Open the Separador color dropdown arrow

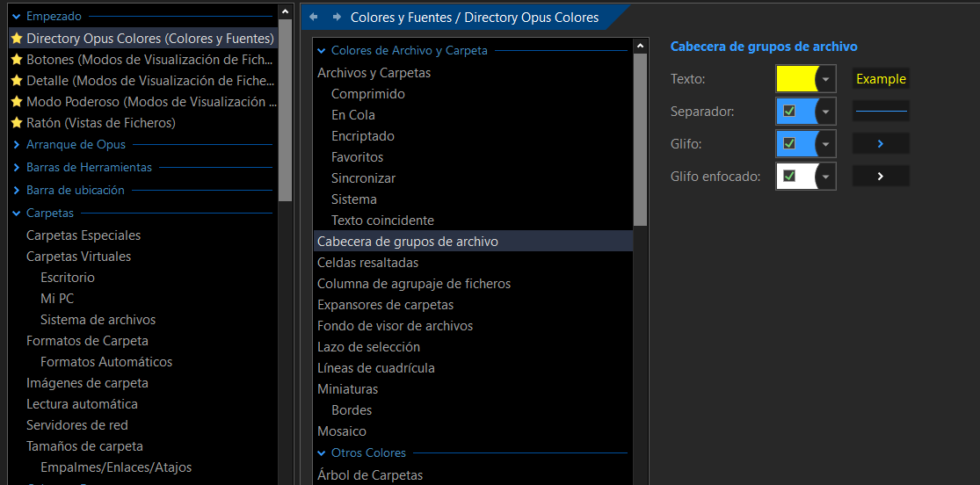826,112
